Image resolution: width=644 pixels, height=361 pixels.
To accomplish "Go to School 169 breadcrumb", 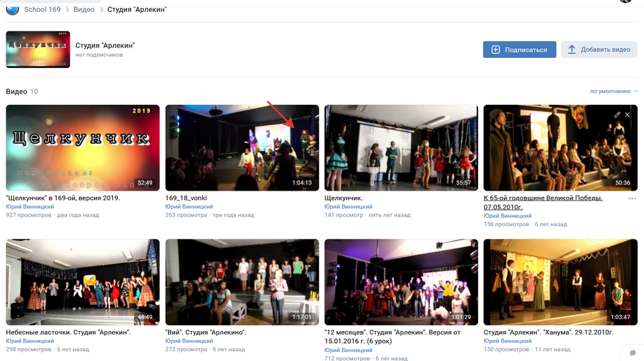I will click(42, 10).
